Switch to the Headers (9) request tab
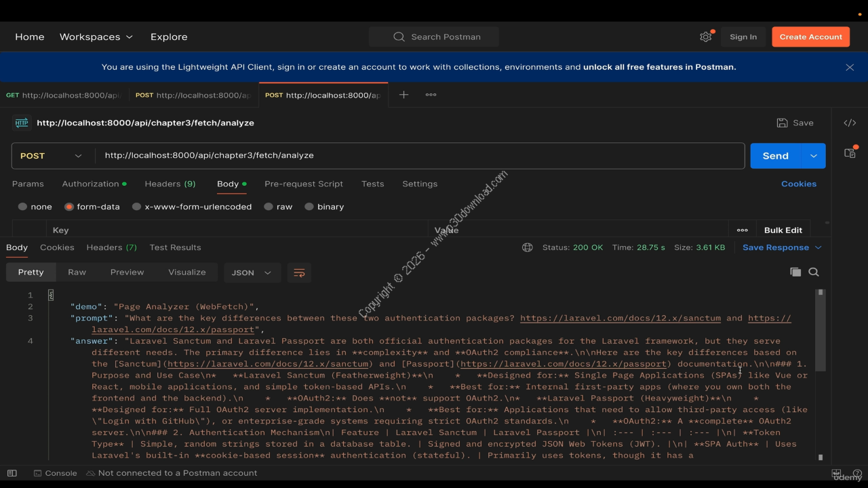868x488 pixels. tap(170, 184)
